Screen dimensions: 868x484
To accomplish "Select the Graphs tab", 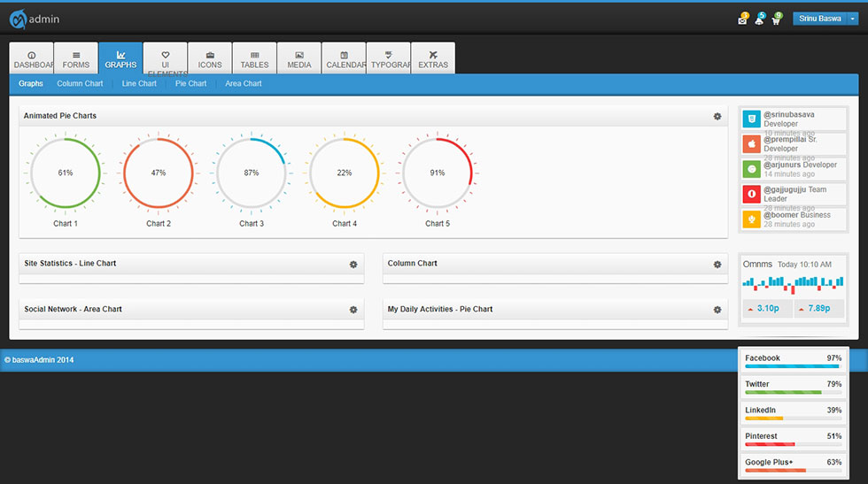I will click(x=120, y=58).
